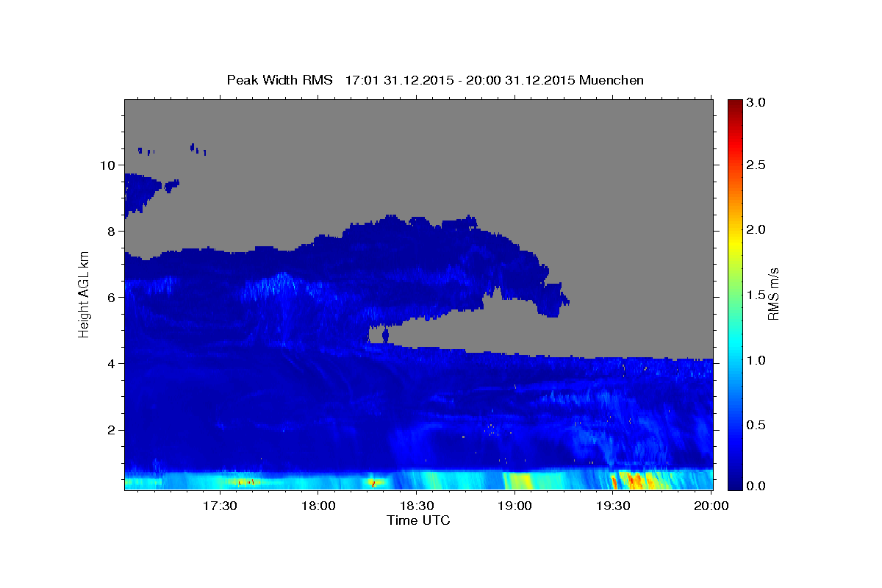Click the 'Height AGL km' axis label
Viewport: 882px width, 588px height.
click(x=84, y=294)
